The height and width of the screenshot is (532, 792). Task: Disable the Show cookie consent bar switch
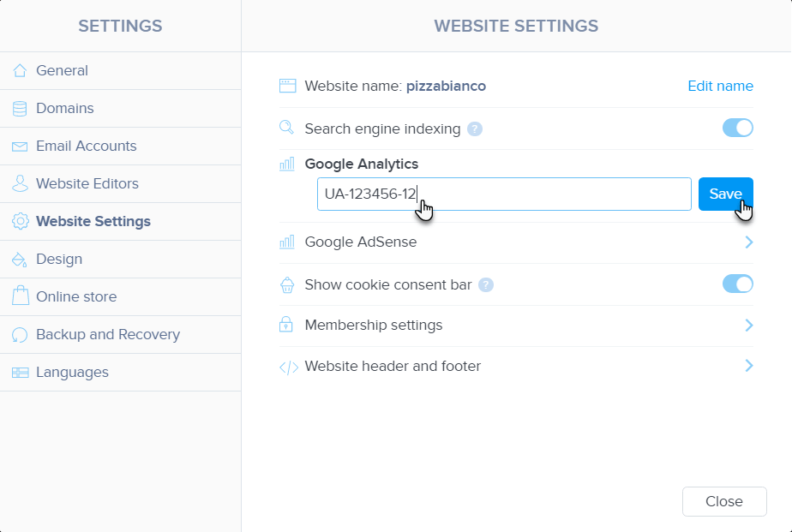pos(737,284)
